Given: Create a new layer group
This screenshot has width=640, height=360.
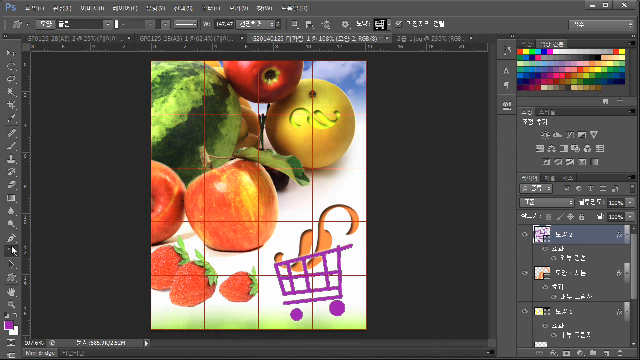Looking at the screenshot, I should click(593, 353).
